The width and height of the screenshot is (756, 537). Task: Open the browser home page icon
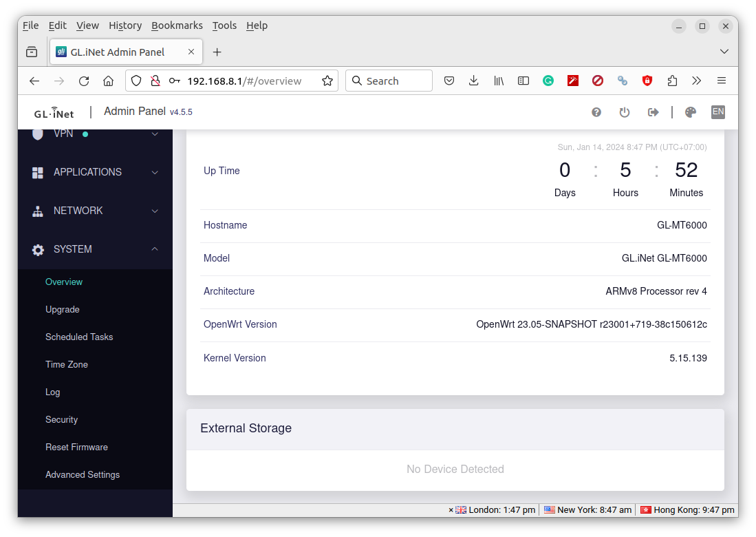(x=109, y=81)
